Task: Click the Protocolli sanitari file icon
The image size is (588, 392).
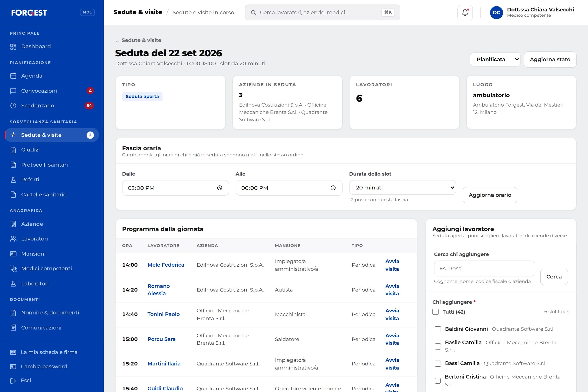Action: click(13, 165)
